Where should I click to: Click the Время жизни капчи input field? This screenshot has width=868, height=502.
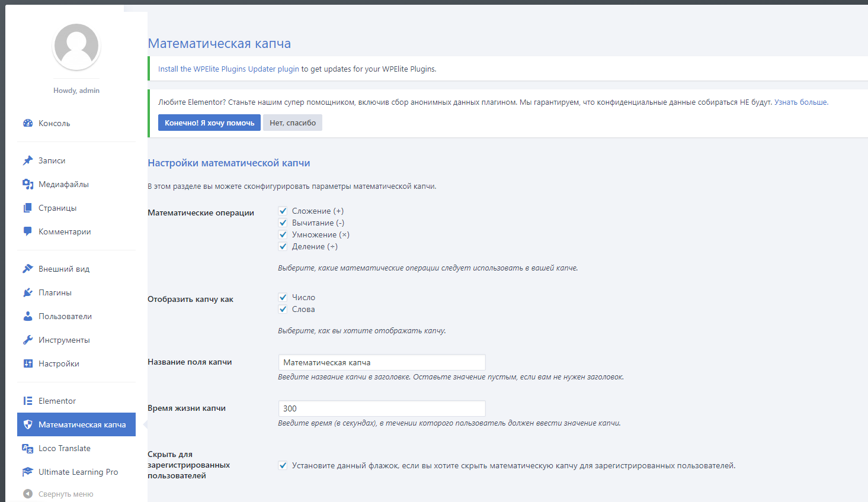(382, 408)
